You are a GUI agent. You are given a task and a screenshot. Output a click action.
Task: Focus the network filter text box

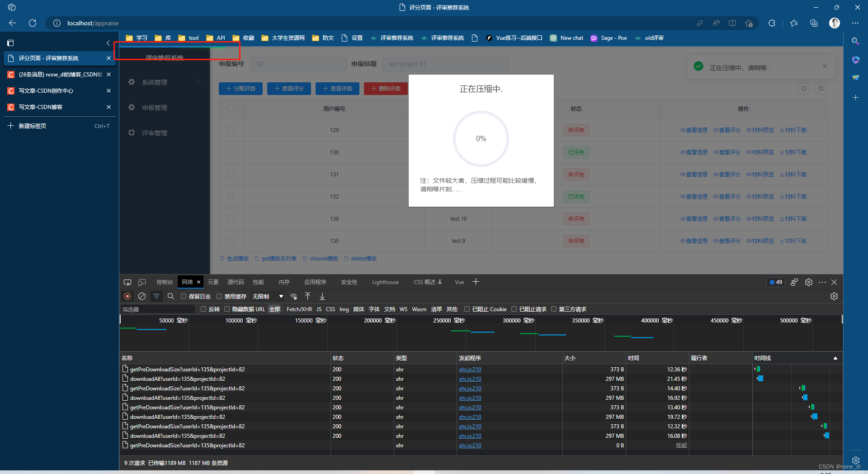(x=158, y=309)
